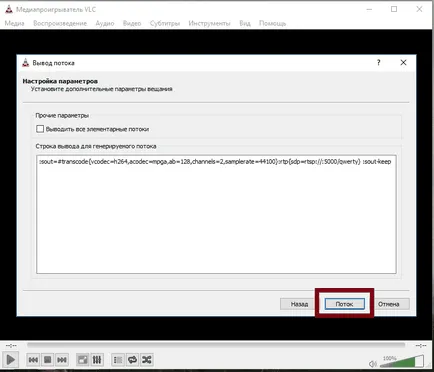Image resolution: width=434 pixels, height=372 pixels.
Task: Skip to next media track
Action: [x=62, y=360]
